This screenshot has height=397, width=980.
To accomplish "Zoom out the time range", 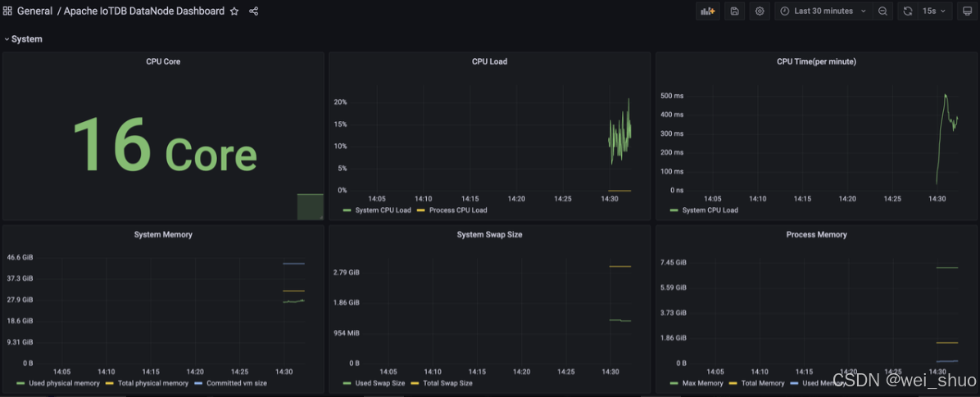I will [882, 11].
